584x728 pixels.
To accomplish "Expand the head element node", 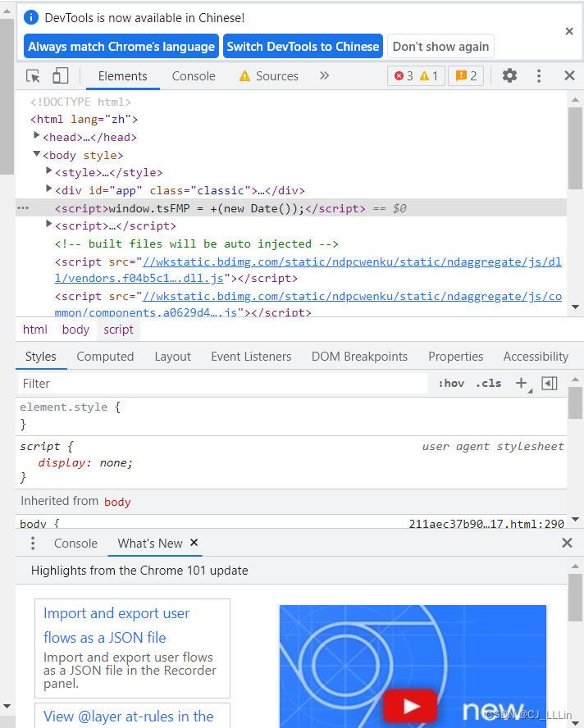I will pyautogui.click(x=37, y=135).
